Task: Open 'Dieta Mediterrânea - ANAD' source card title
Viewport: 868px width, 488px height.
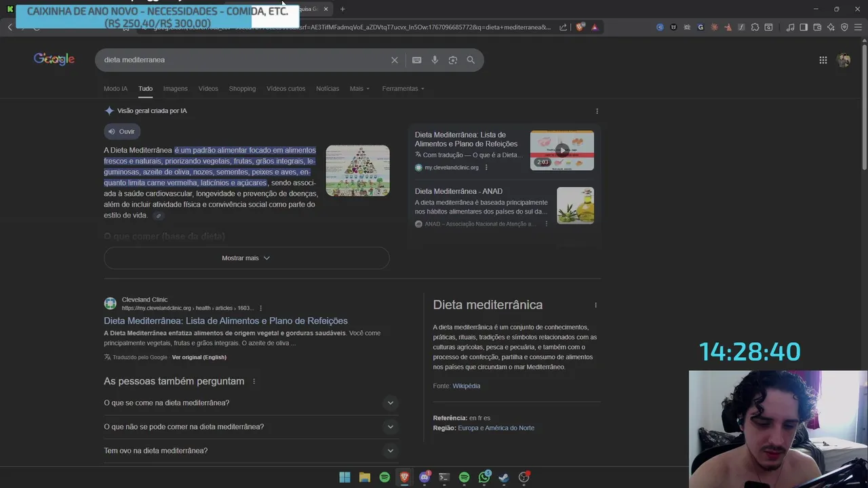Action: pyautogui.click(x=458, y=191)
